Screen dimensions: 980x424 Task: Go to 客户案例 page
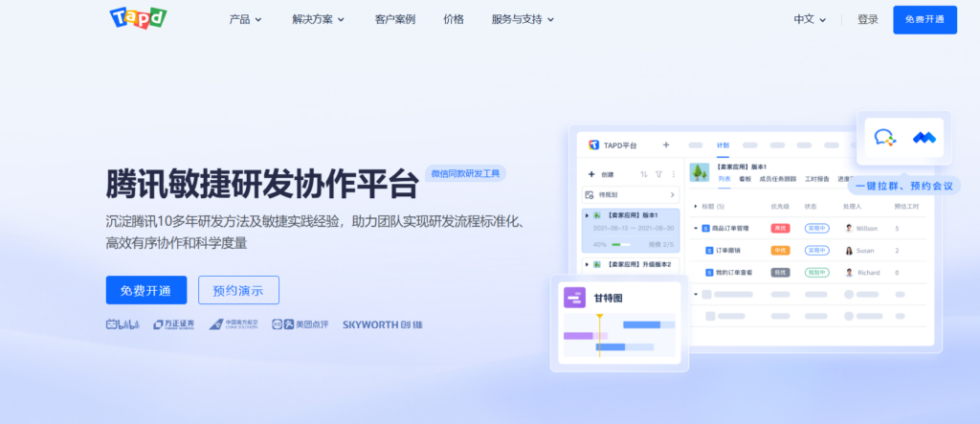(x=395, y=19)
